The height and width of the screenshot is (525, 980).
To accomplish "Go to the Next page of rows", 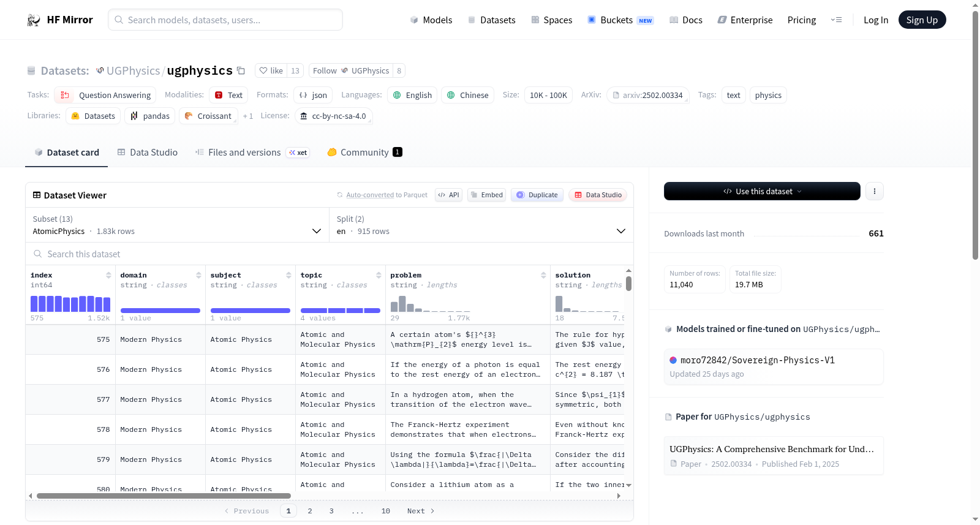I will (x=421, y=511).
